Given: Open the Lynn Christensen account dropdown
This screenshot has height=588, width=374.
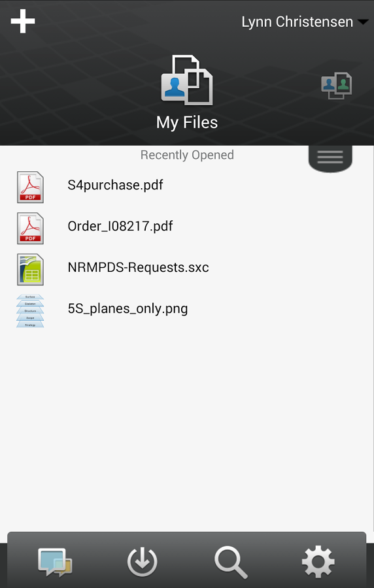Looking at the screenshot, I should 305,22.
